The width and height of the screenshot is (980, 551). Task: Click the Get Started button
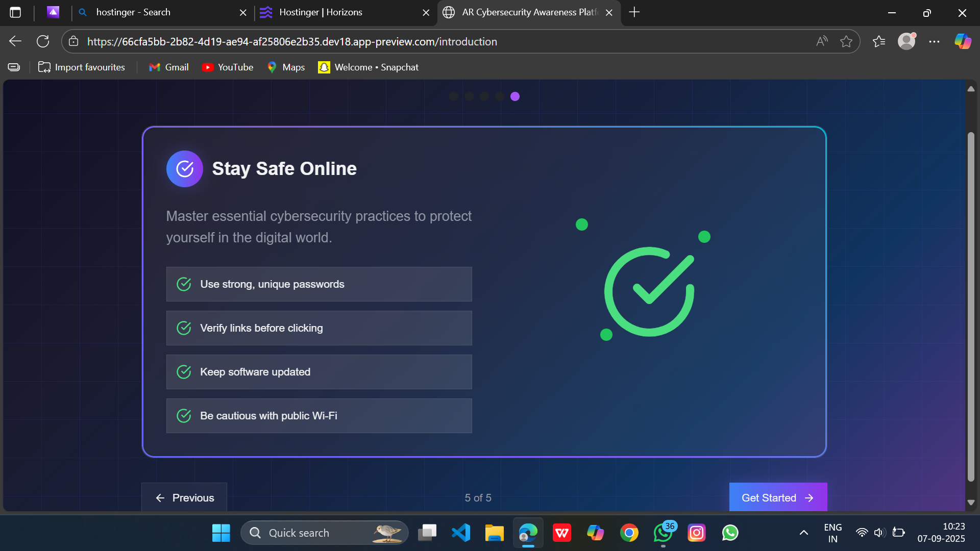click(777, 497)
